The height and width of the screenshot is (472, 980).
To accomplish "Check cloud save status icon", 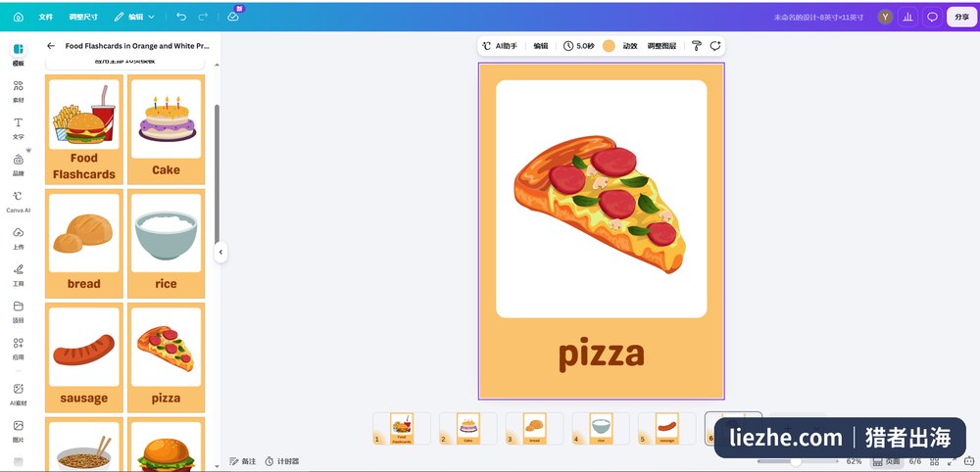I will pyautogui.click(x=233, y=17).
